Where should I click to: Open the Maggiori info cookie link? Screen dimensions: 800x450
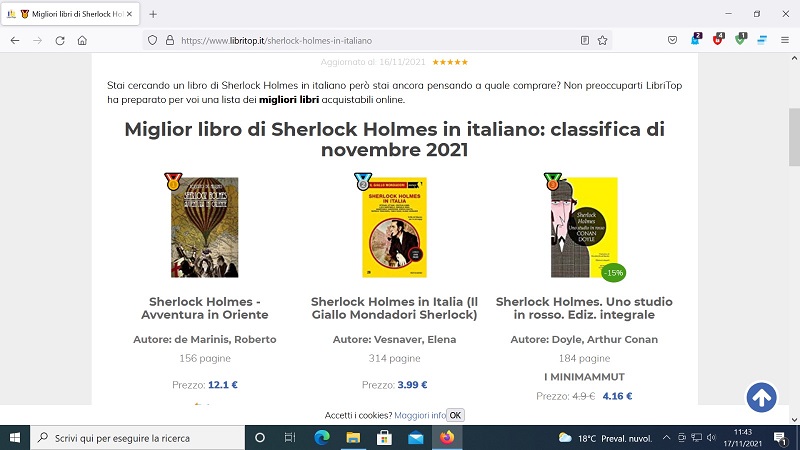pos(420,415)
